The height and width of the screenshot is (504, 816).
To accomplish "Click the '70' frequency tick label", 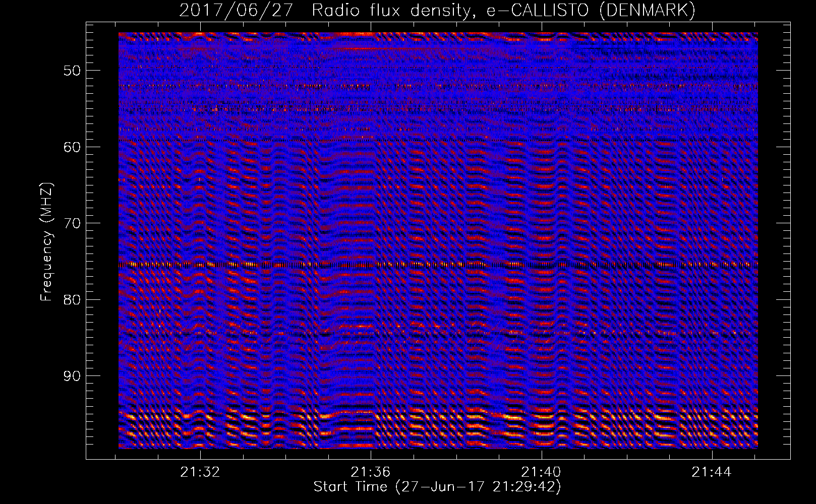I will 72,223.
